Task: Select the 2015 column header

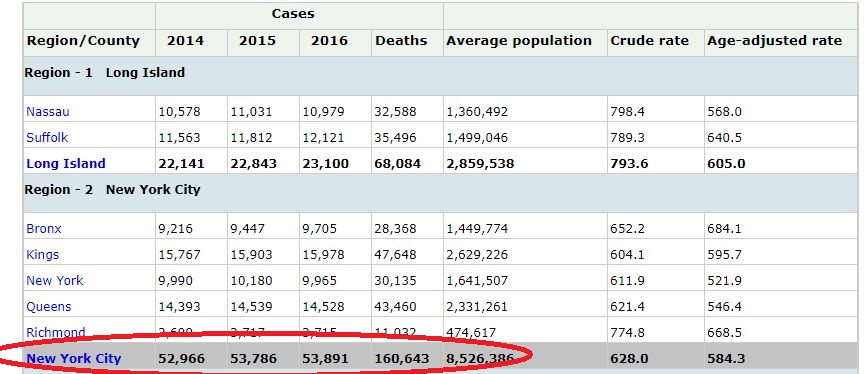Action: [x=257, y=41]
